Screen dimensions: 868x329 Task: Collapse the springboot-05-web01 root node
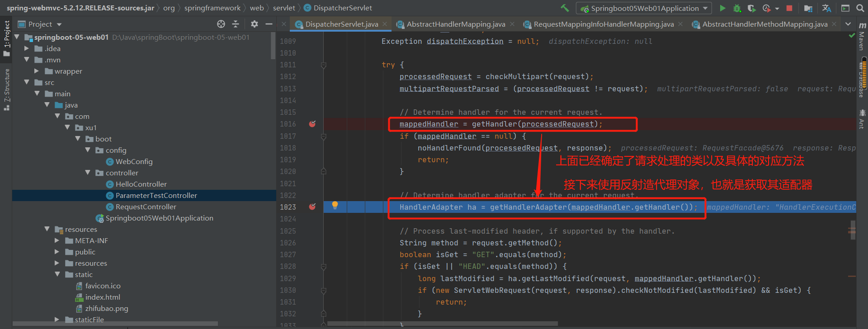tap(17, 37)
